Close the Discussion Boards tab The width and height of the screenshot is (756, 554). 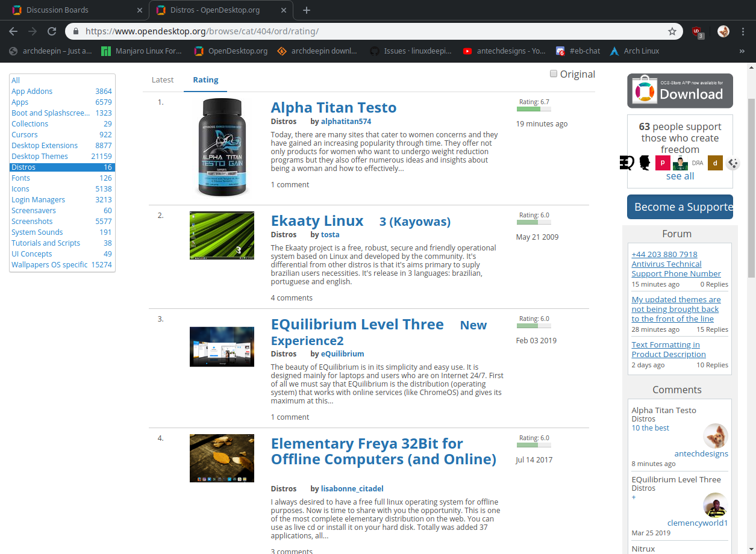140,10
